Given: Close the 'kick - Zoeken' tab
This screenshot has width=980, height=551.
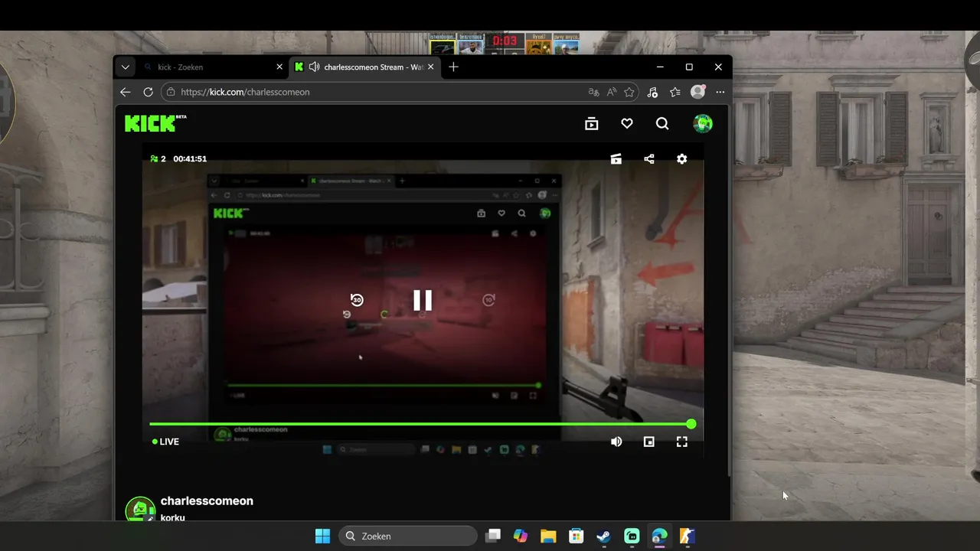Looking at the screenshot, I should 279,67.
